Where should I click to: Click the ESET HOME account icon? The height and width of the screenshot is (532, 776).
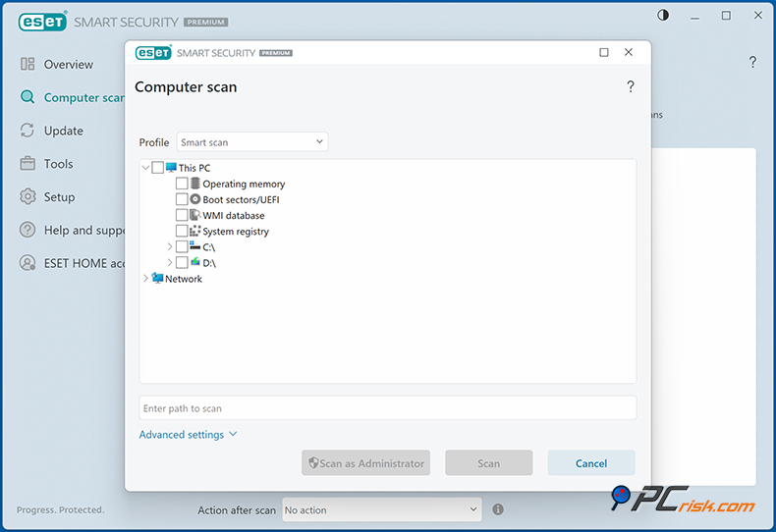28,262
